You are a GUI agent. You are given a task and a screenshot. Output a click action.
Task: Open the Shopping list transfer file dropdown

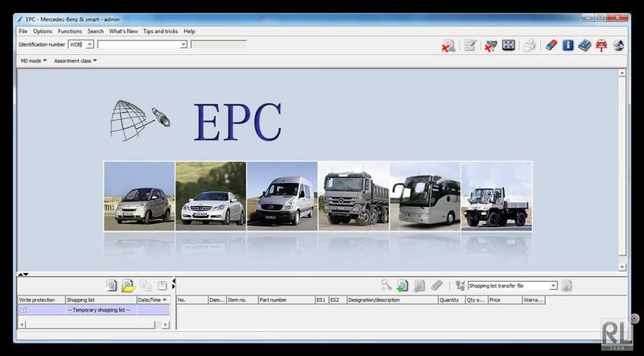click(553, 286)
